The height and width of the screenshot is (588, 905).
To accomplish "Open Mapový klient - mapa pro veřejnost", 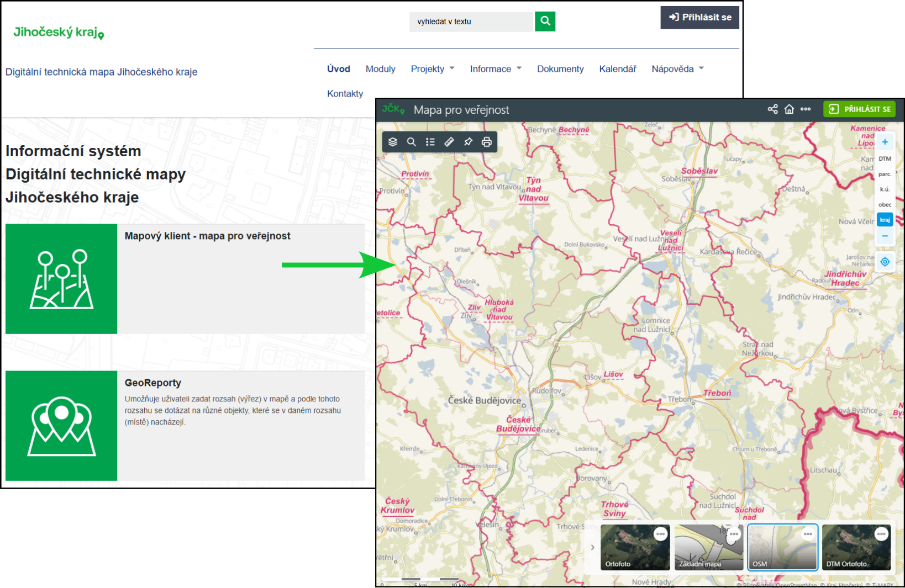I will click(x=207, y=236).
